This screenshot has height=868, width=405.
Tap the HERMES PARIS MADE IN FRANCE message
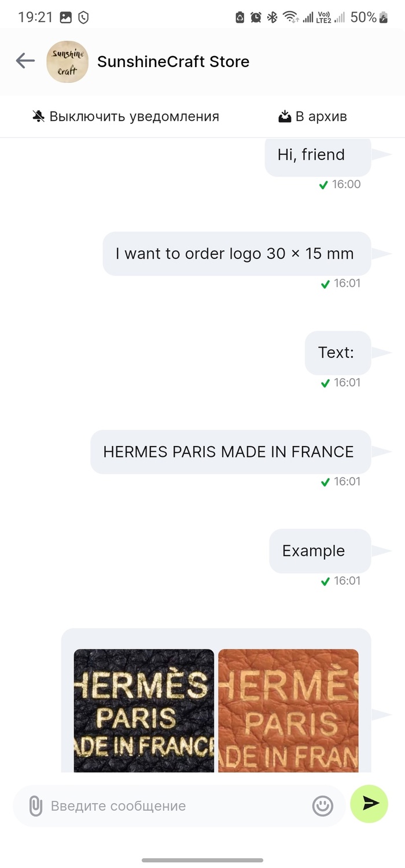(x=230, y=452)
